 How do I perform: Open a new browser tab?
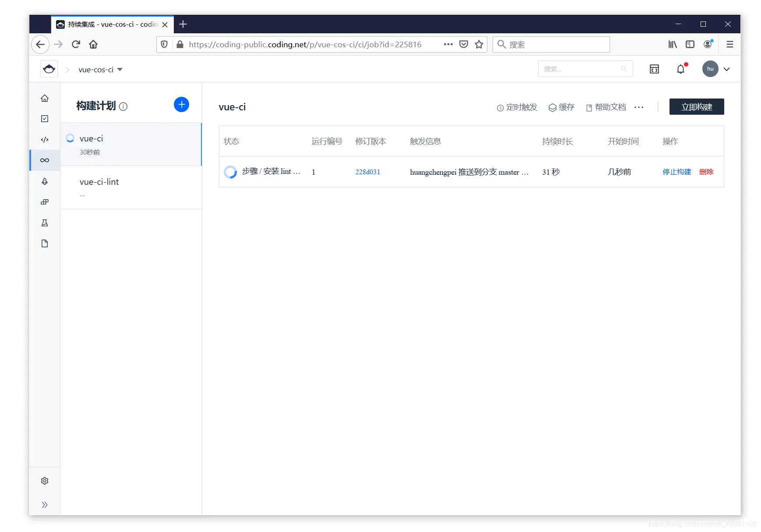click(183, 24)
